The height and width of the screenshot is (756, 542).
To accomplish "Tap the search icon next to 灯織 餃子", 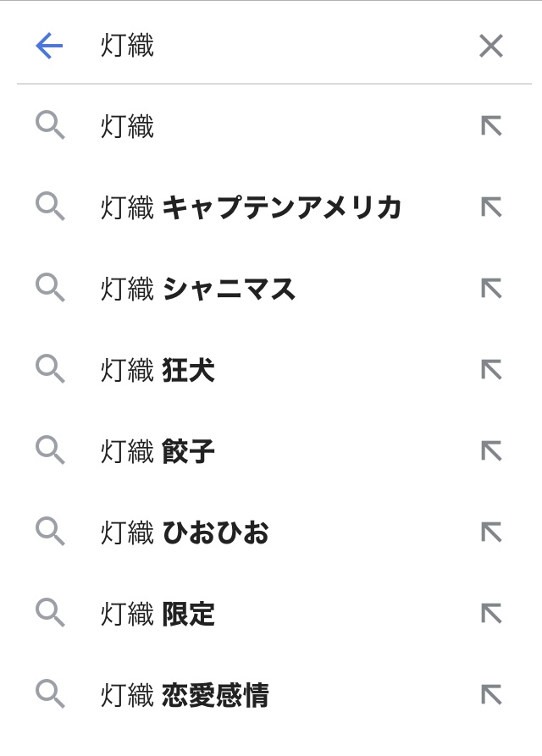I will (x=50, y=451).
